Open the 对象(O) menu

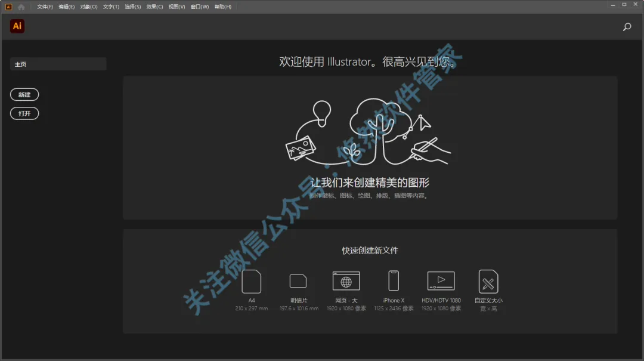(x=89, y=7)
